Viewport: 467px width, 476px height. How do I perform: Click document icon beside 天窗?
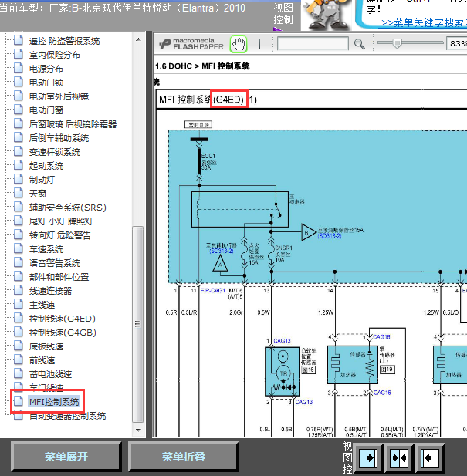[19, 193]
